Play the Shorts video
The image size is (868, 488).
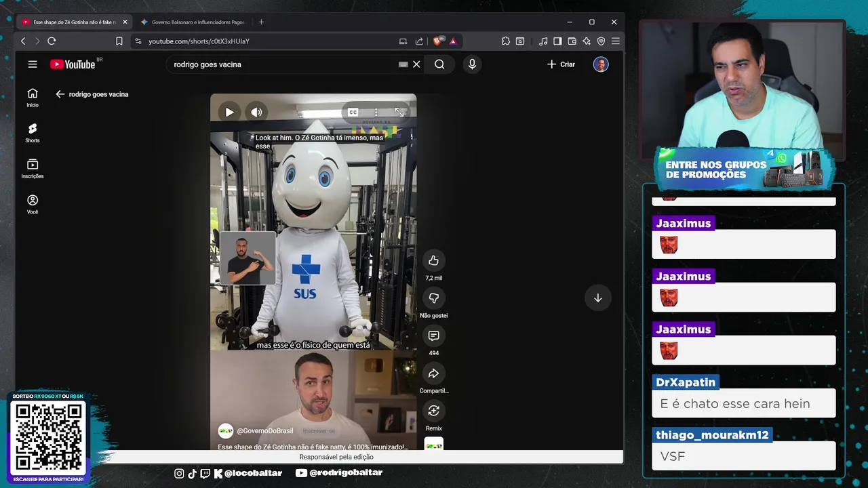coord(229,113)
